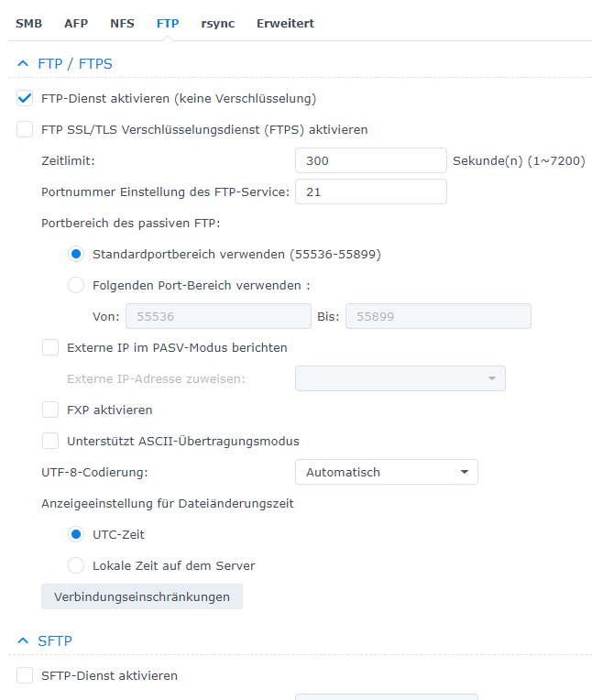Image resolution: width=592 pixels, height=700 pixels.
Task: Tick Unterstützt ASCII-Übertragungsmodus checkbox
Action: pos(50,441)
